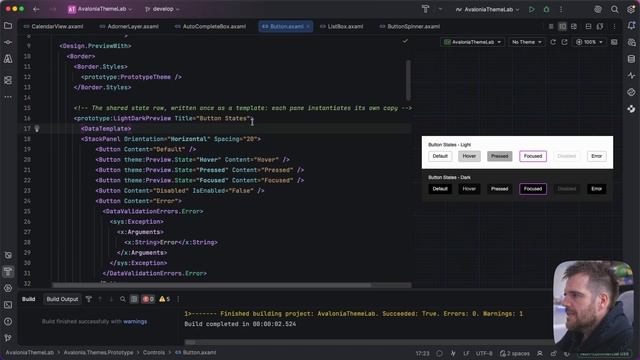Switch to ButtonSpinner.axaml tab

pos(410,27)
